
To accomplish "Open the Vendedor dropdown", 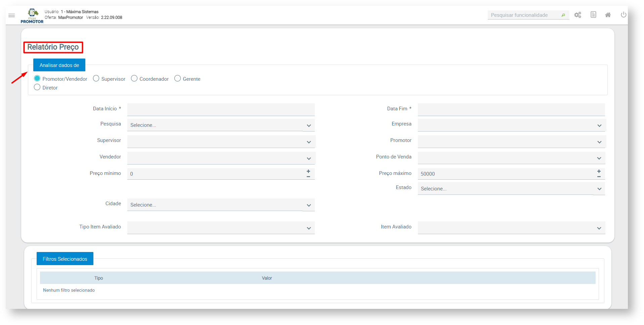I will click(x=221, y=158).
